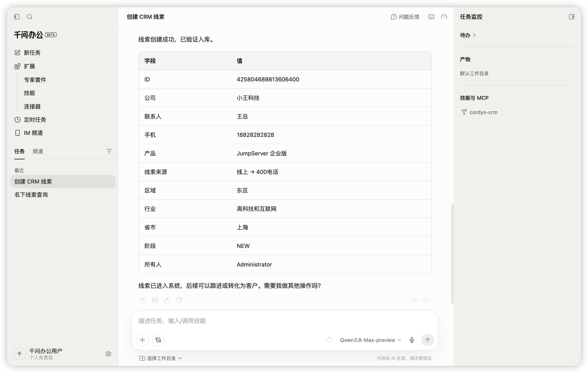Click the 王总 contact cell

242,116
